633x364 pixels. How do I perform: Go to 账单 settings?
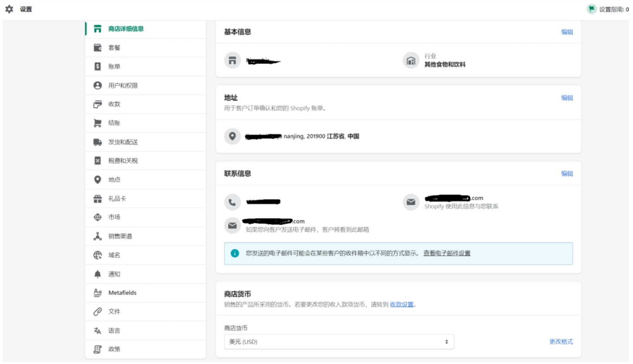coord(146,66)
